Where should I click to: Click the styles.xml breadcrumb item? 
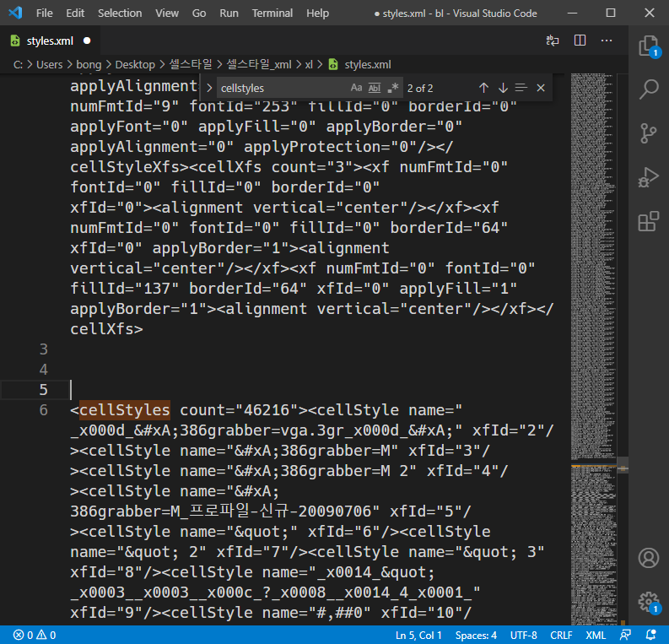pyautogui.click(x=359, y=64)
